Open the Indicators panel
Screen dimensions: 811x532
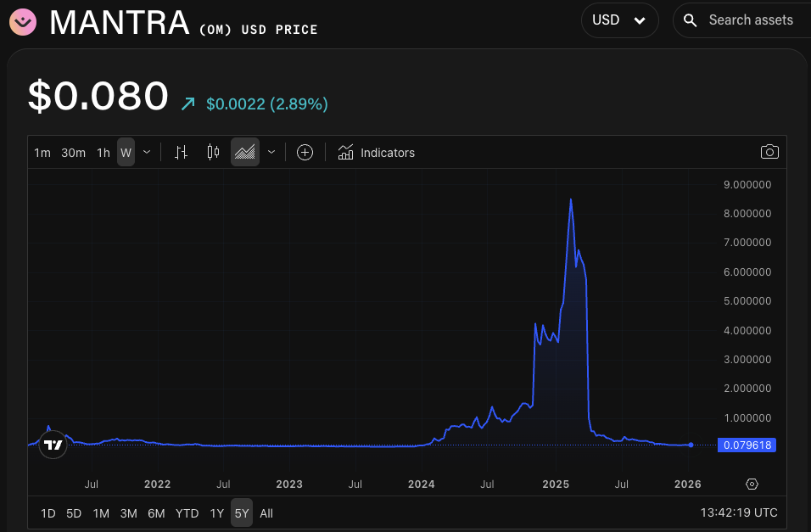[x=376, y=153]
